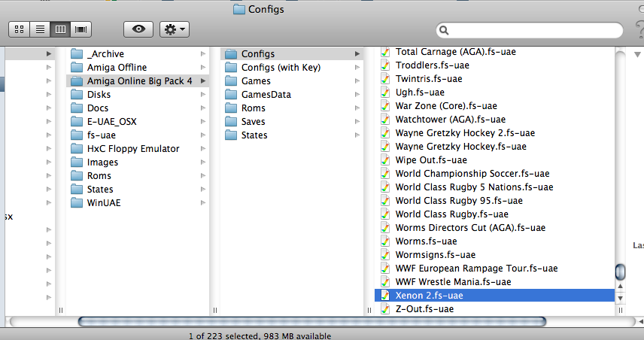The image size is (644, 340).
Task: Open the Saves folder
Action: (292, 122)
